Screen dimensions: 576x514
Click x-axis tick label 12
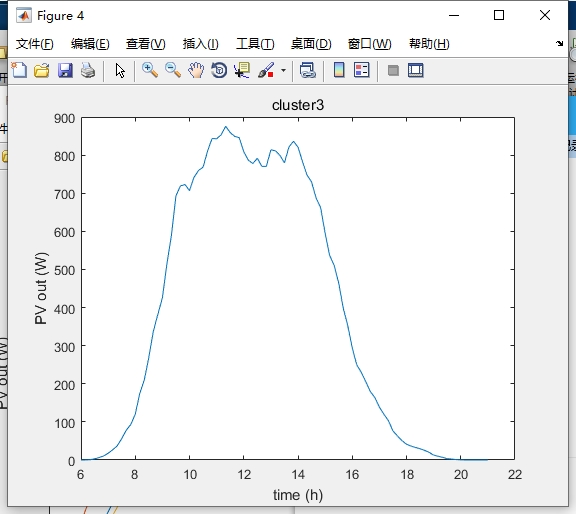pos(244,474)
